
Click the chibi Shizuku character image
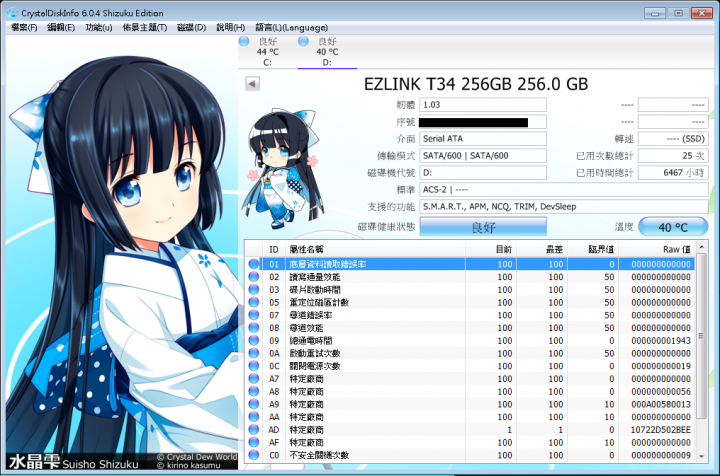tap(283, 168)
